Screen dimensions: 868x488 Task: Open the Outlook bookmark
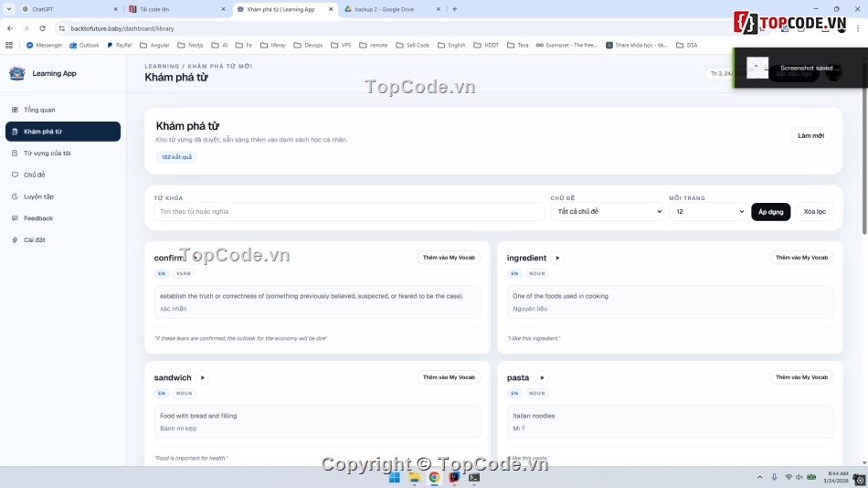84,46
